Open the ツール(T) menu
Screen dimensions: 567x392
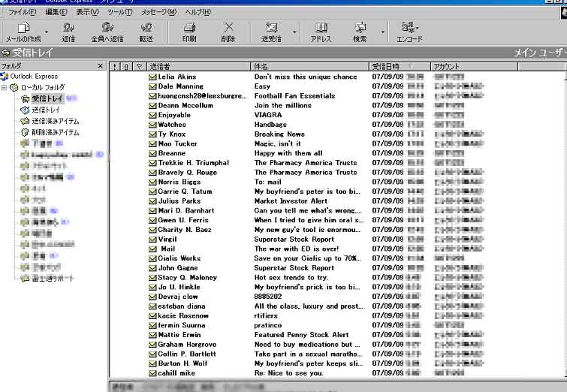(119, 12)
